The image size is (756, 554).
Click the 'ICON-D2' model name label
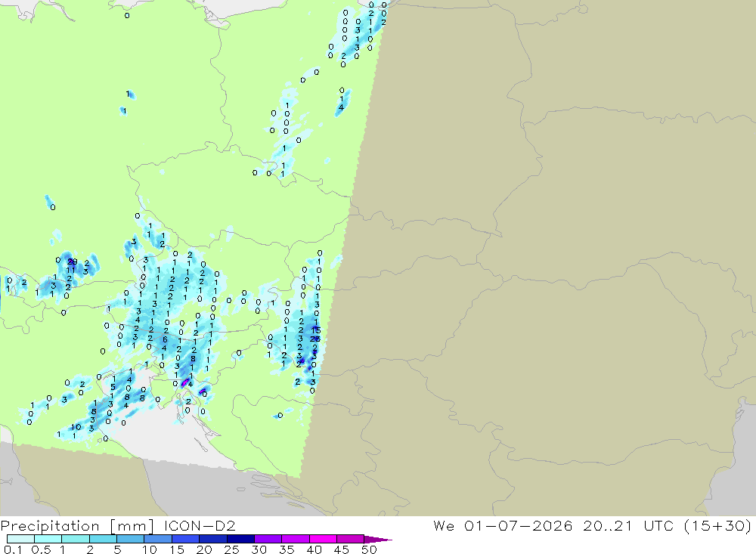coord(200,525)
